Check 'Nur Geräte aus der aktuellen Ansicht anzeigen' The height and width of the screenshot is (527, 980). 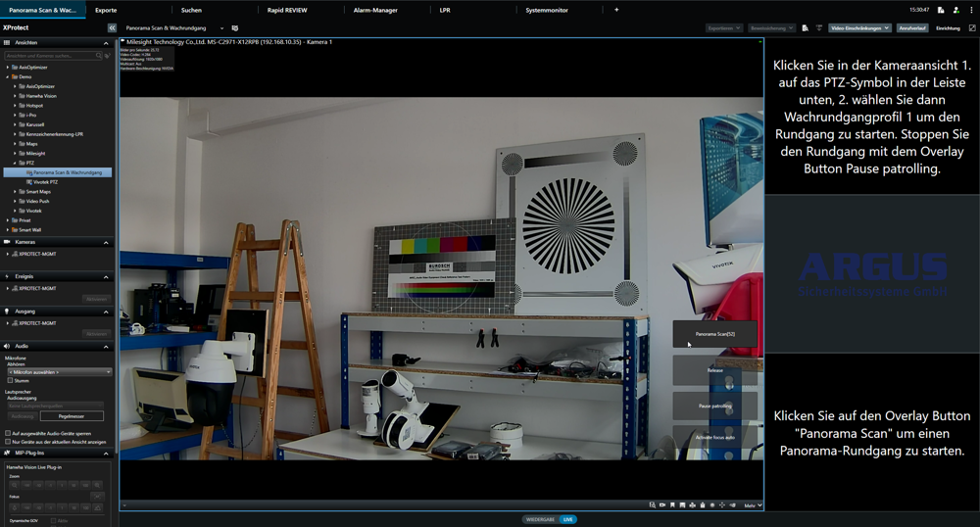(x=9, y=442)
